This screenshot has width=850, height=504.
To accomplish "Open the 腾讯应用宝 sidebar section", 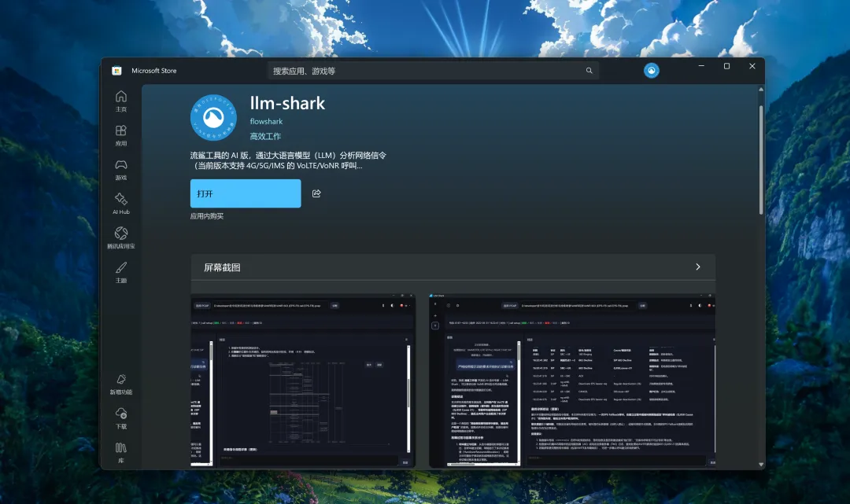I will (121, 238).
